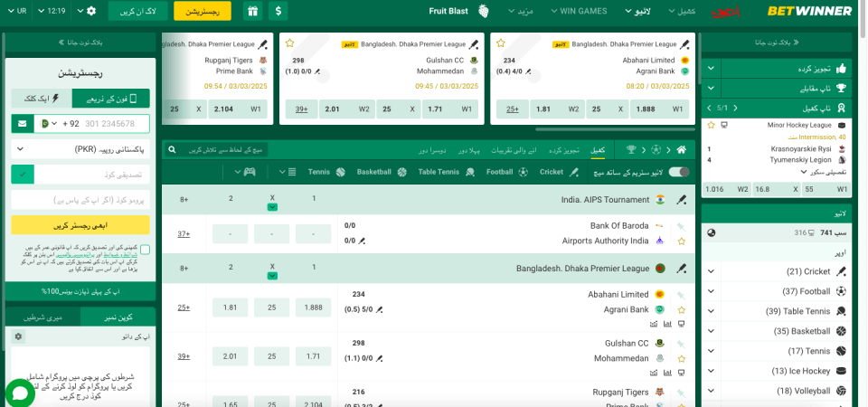Click the yellow Register Now button
This screenshot has width=868, height=407.
click(80, 225)
